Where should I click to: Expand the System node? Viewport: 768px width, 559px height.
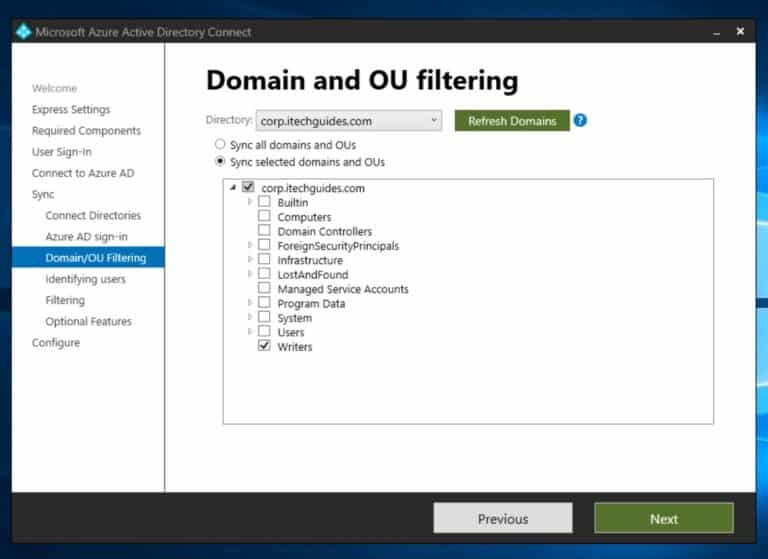250,317
